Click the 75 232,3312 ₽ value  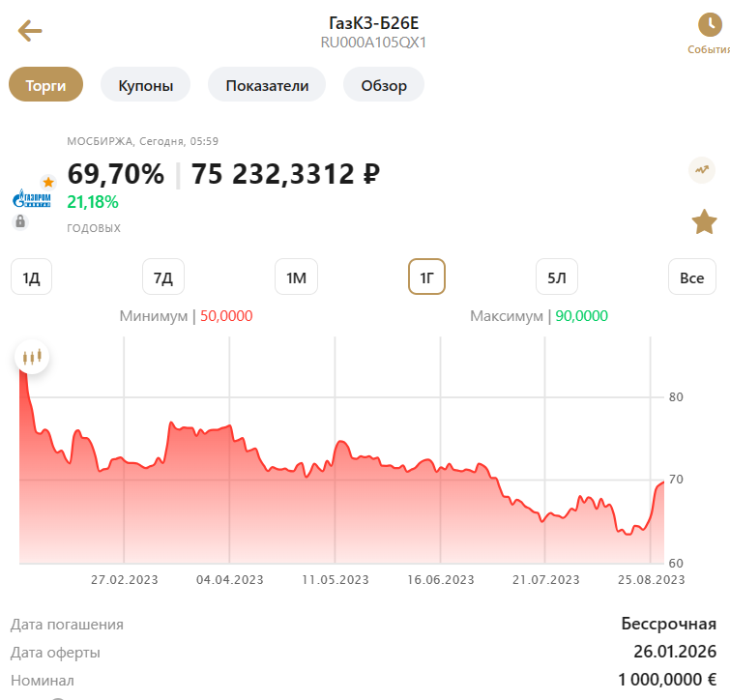285,174
